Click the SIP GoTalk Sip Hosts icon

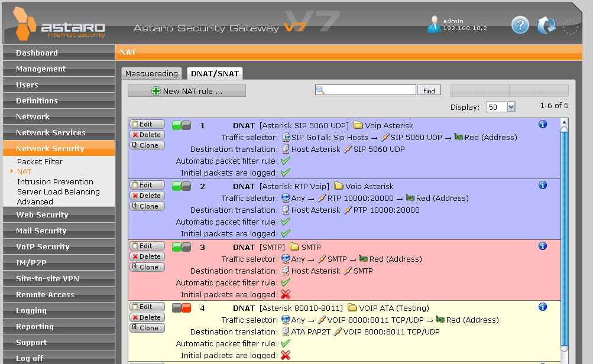point(286,137)
